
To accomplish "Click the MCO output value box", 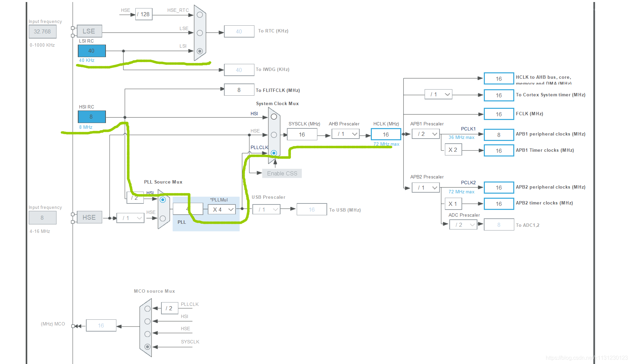I will pyautogui.click(x=101, y=325).
